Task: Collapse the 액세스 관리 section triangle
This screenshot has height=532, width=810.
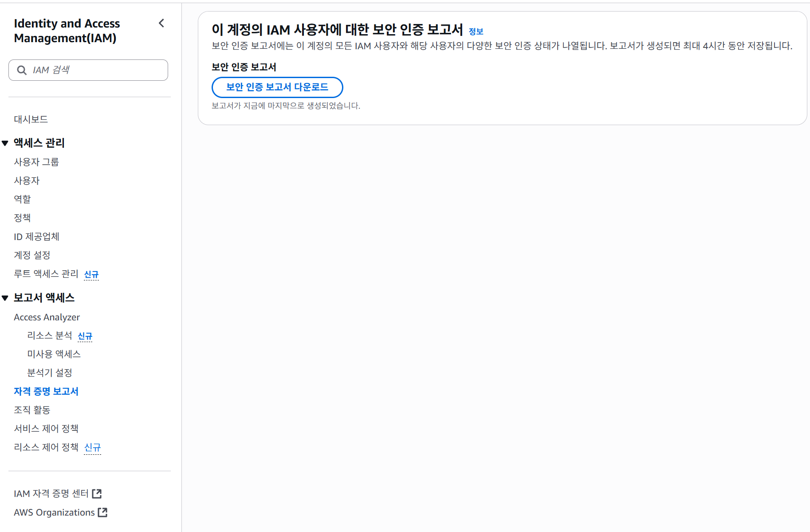Action: [x=4, y=143]
